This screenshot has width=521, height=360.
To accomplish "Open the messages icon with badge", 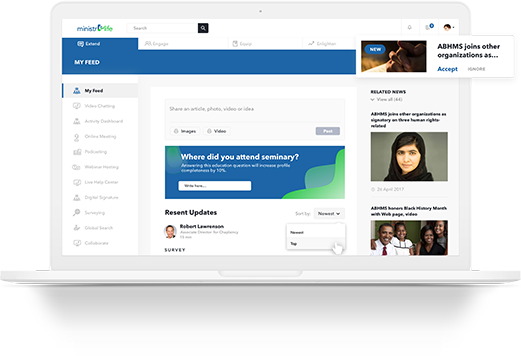I will coord(429,27).
